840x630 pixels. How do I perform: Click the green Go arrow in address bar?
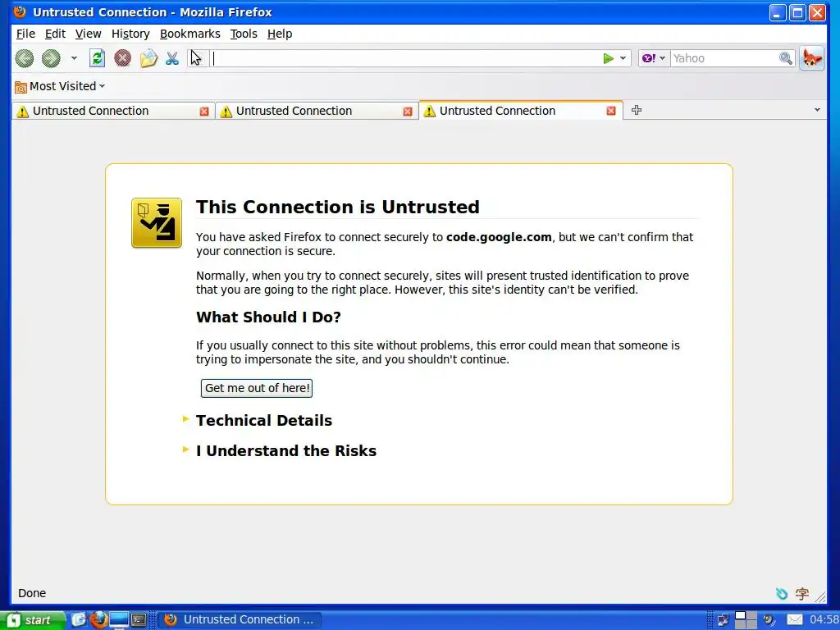tap(608, 58)
